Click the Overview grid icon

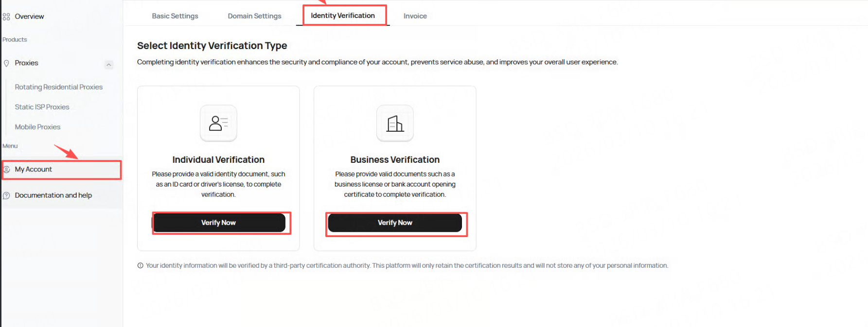point(6,17)
